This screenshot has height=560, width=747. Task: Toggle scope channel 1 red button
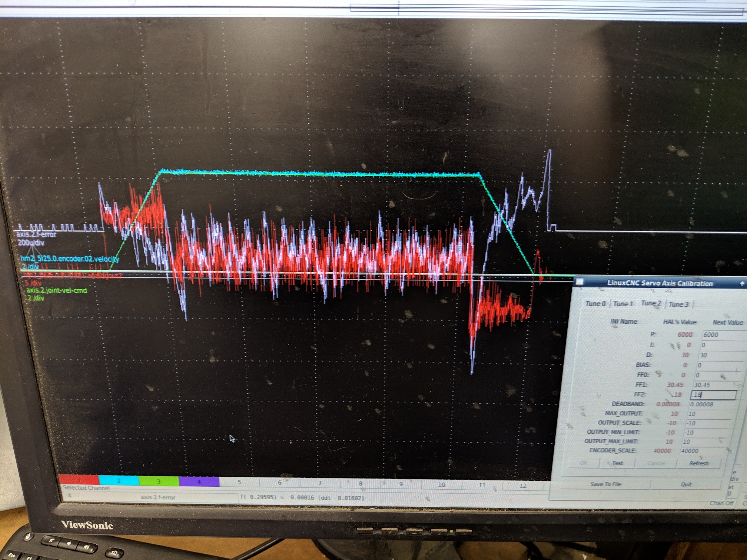(79, 481)
